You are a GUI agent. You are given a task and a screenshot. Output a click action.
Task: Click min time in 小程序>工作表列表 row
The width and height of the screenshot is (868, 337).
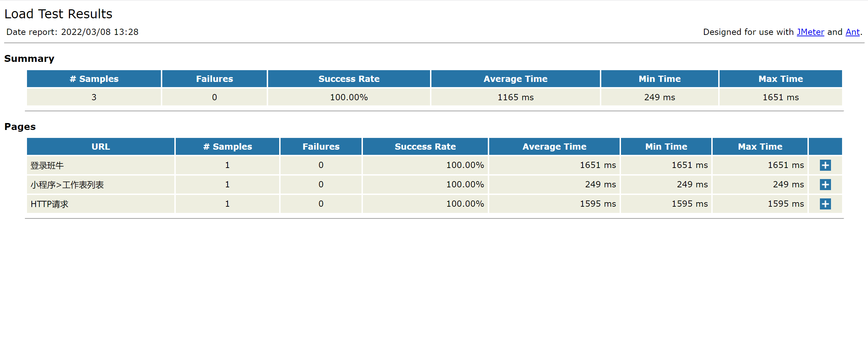(x=666, y=185)
